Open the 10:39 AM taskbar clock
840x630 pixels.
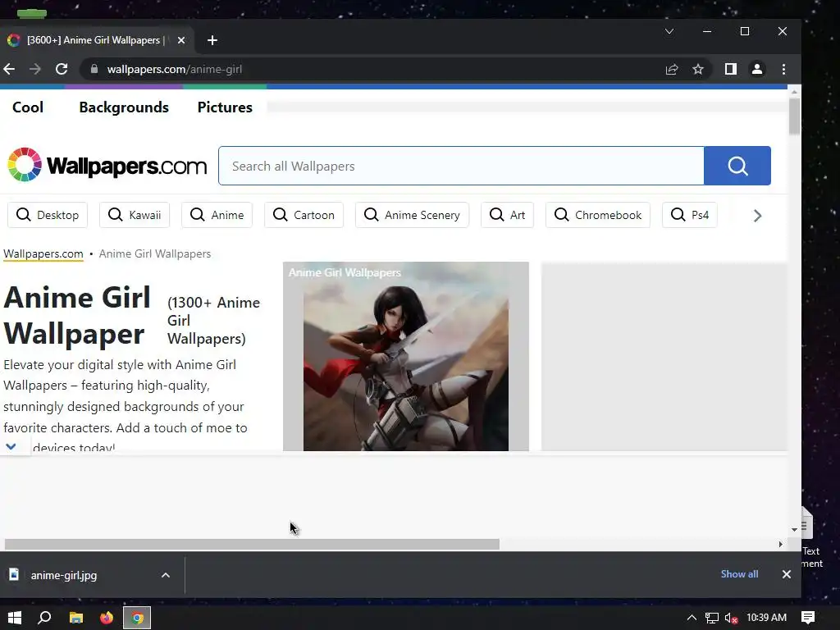(x=767, y=618)
